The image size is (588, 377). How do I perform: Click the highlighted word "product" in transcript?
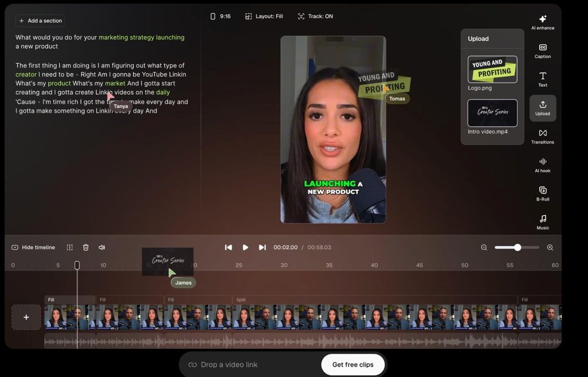coord(59,83)
